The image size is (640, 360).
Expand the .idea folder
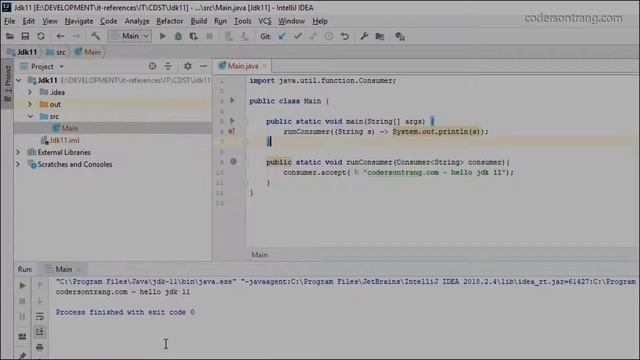pyautogui.click(x=30, y=93)
